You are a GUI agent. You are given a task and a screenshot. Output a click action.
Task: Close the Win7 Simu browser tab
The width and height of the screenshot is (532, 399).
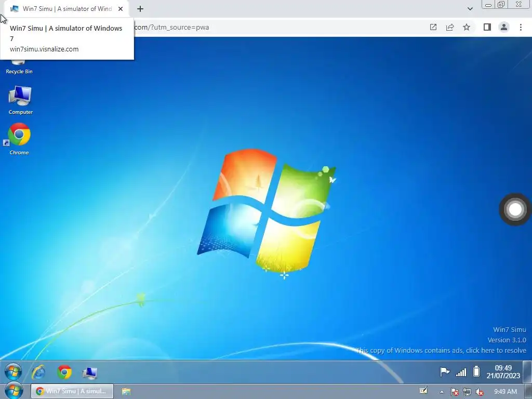[121, 9]
